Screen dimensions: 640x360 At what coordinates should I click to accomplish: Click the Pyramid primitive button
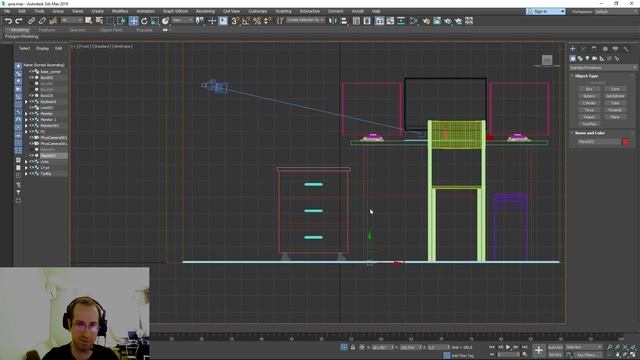coord(615,110)
